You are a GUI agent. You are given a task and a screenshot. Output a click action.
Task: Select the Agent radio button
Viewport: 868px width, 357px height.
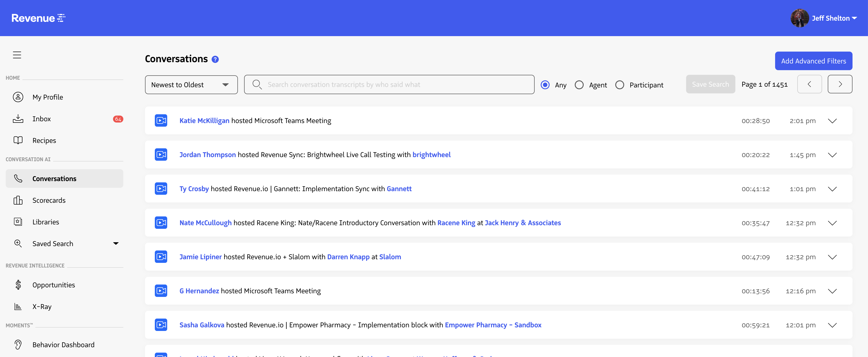(579, 85)
